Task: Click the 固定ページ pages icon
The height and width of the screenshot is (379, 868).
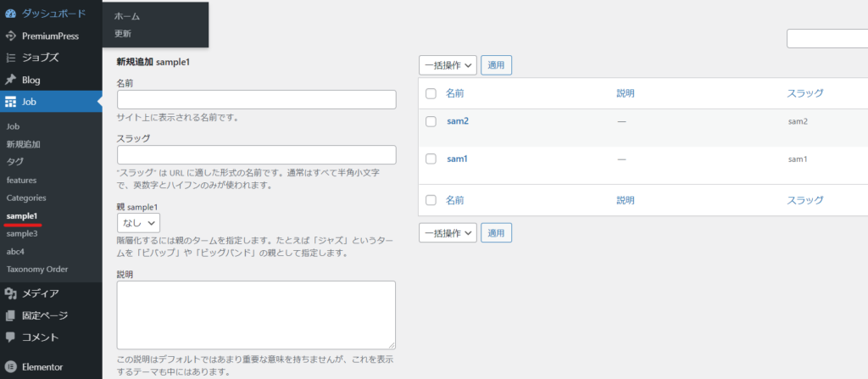Action: click(x=10, y=315)
